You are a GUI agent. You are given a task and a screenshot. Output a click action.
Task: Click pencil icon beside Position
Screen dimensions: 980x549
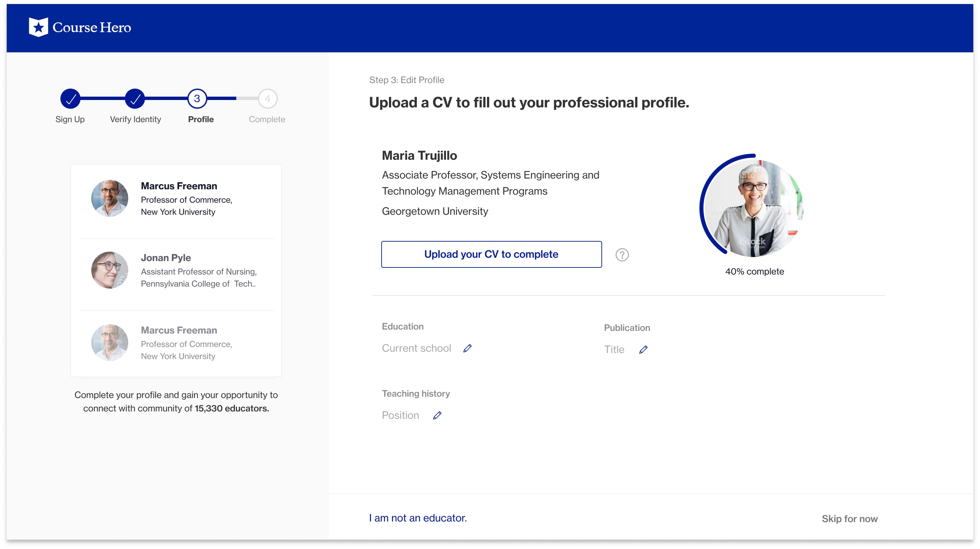pyautogui.click(x=437, y=415)
